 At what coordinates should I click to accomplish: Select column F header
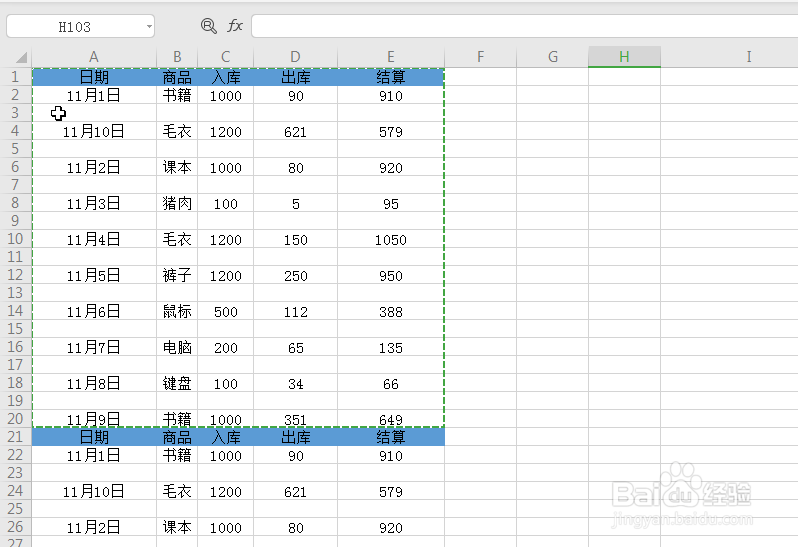[x=480, y=57]
